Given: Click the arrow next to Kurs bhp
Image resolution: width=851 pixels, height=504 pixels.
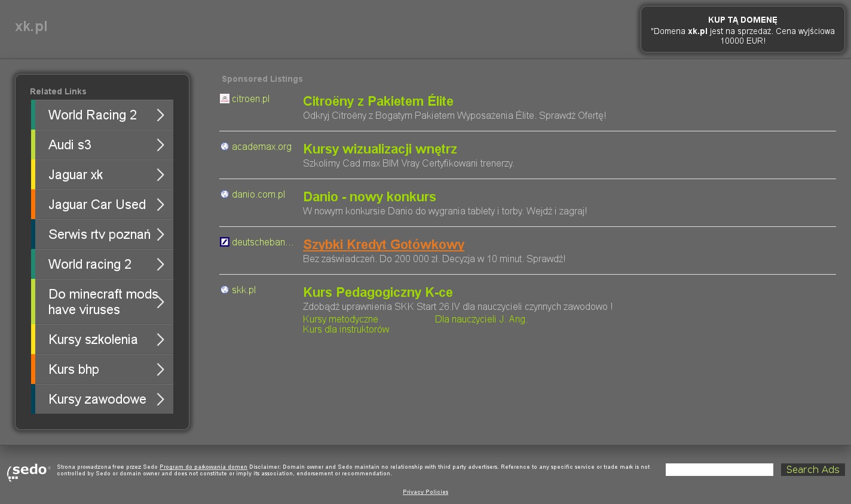Looking at the screenshot, I should [x=160, y=370].
